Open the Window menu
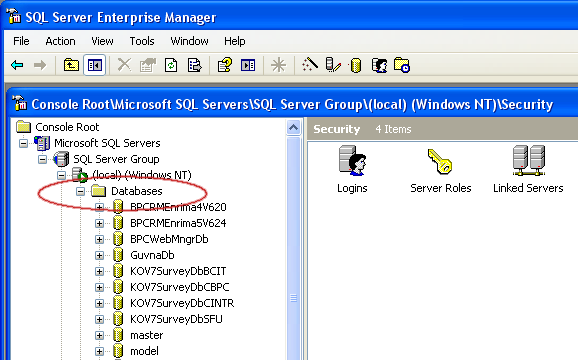The width and height of the screenshot is (578, 360). (189, 41)
